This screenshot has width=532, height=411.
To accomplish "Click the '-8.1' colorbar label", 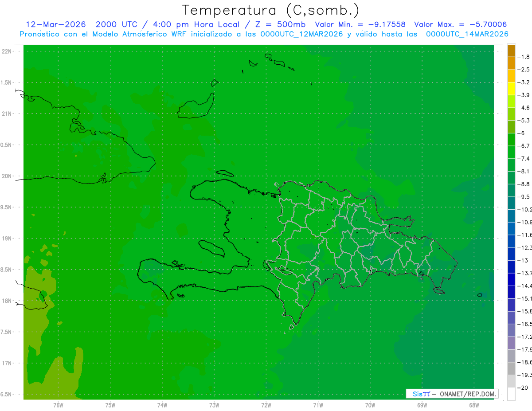I will coord(524,171).
